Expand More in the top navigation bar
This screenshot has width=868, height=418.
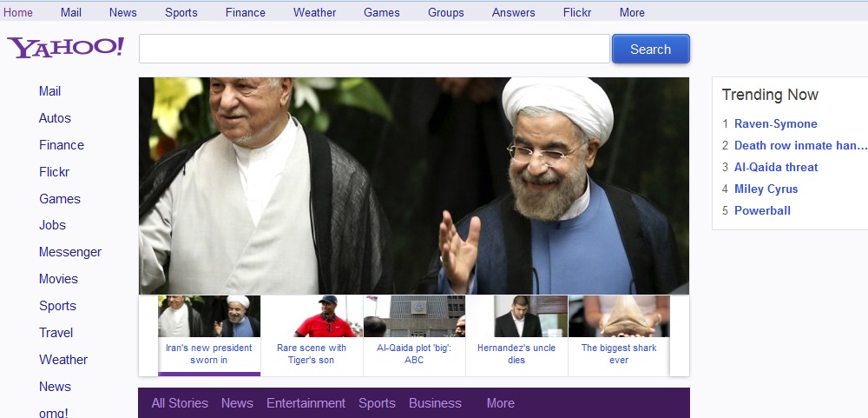632,12
